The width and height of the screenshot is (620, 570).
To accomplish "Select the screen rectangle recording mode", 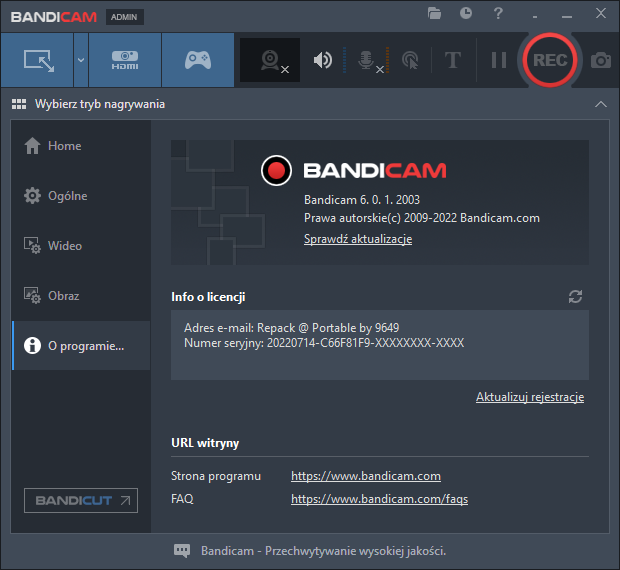I will click(37, 60).
